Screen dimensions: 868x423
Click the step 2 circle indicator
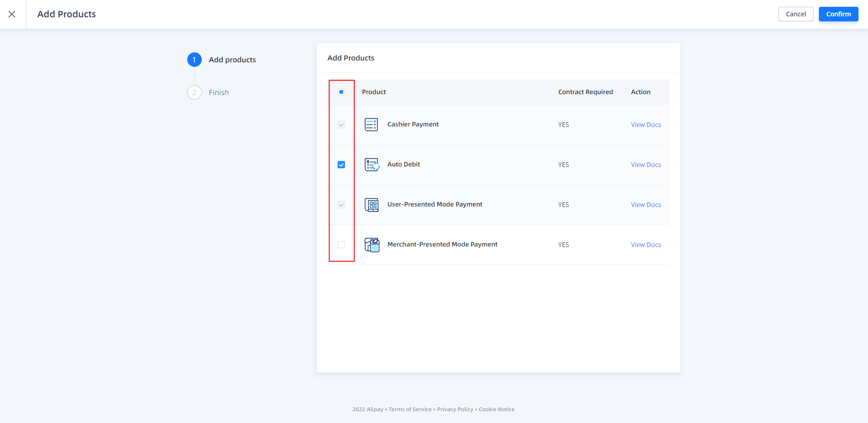(x=195, y=92)
